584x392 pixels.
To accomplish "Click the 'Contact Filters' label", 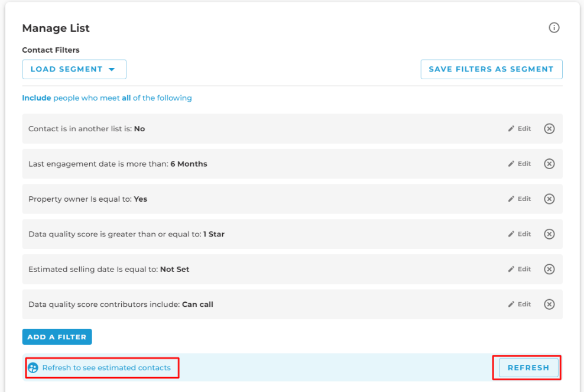I will (x=51, y=50).
